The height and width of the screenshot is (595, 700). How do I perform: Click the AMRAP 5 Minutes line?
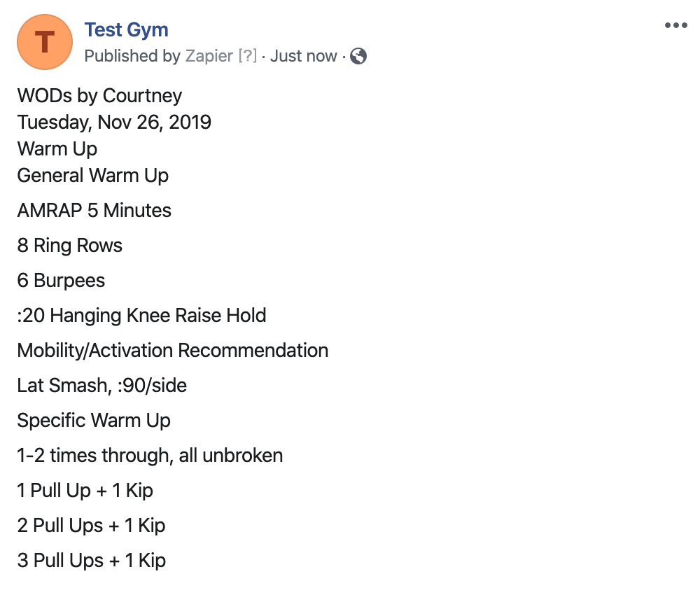[x=94, y=210]
